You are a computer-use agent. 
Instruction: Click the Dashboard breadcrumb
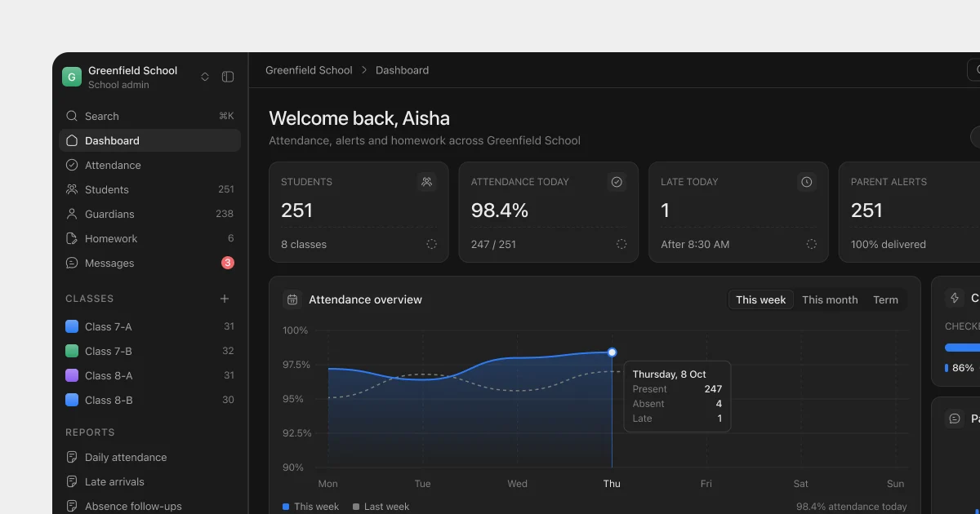[402, 70]
